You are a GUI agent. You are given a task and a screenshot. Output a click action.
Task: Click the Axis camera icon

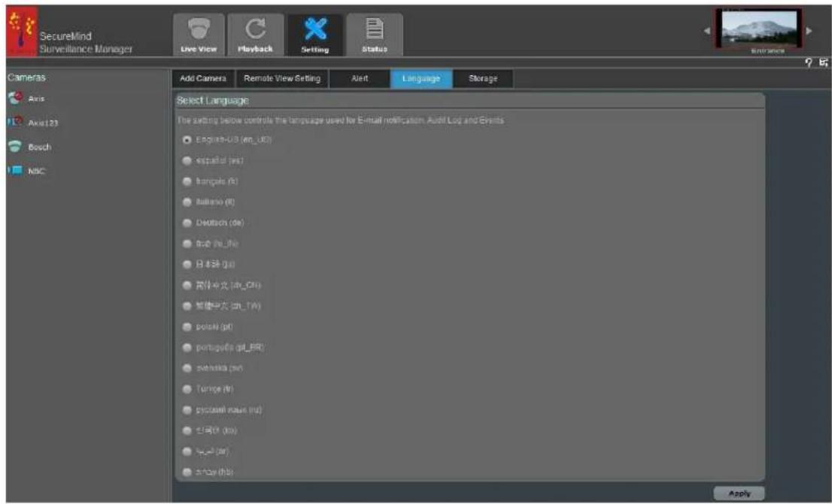pyautogui.click(x=15, y=98)
